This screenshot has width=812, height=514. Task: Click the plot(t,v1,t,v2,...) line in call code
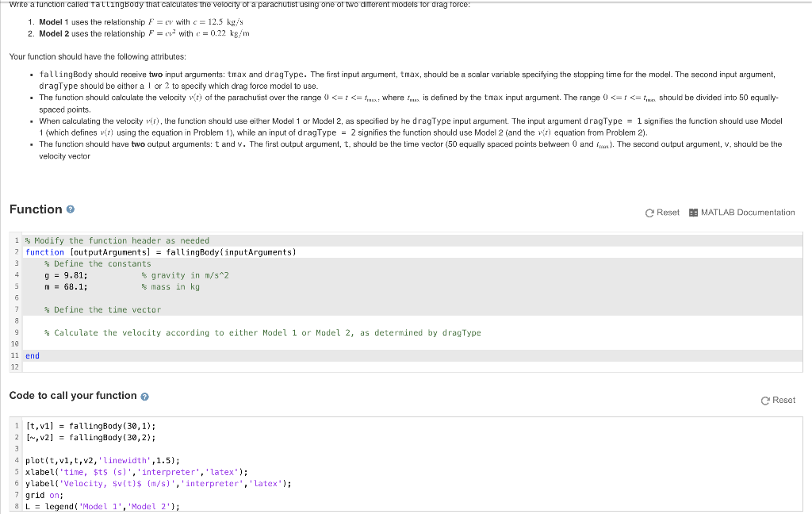point(102,461)
